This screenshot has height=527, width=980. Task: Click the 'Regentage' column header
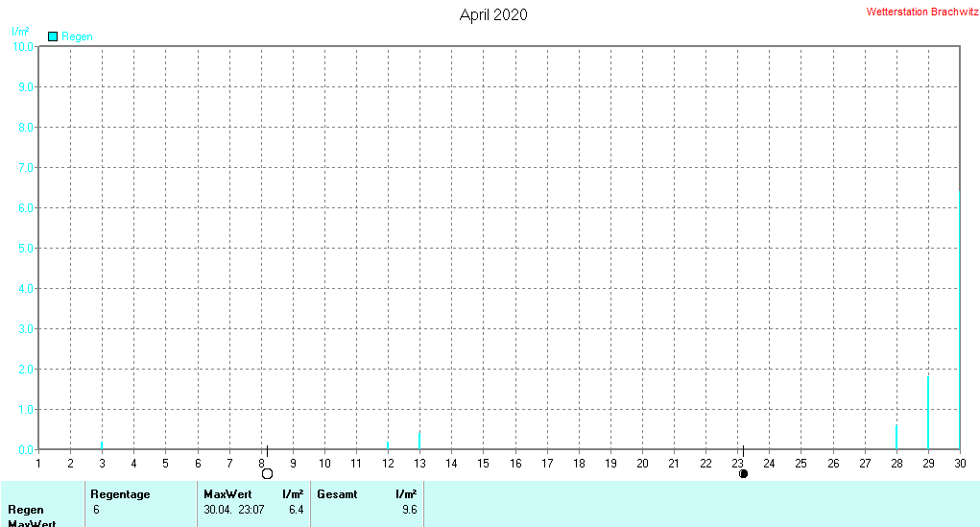click(x=120, y=494)
